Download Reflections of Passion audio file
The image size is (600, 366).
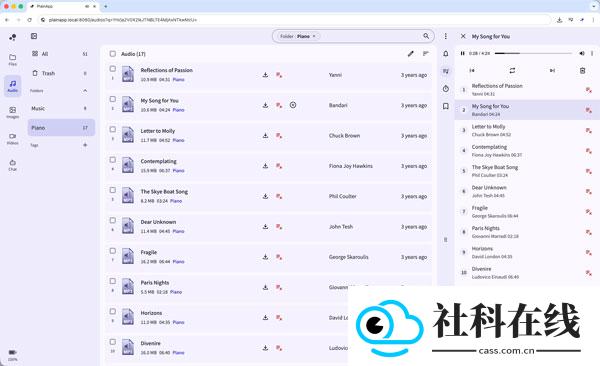265,75
